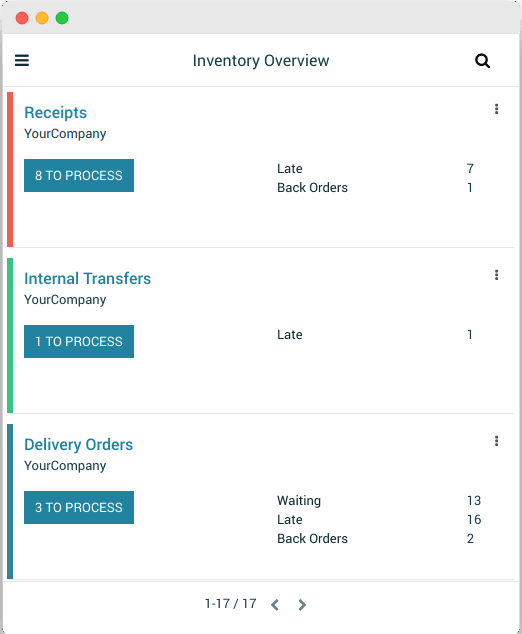Click the search magnifier icon
The image size is (522, 634).
point(482,61)
